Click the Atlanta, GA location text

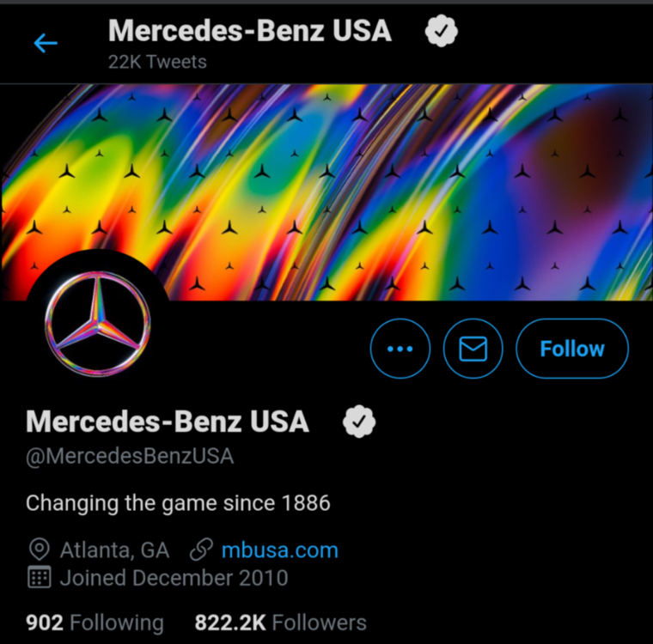coord(114,550)
